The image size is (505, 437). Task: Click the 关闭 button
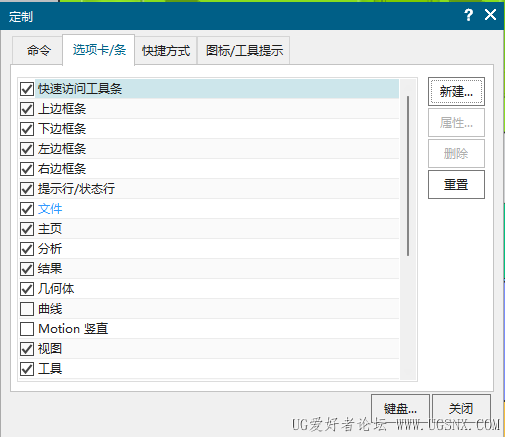tap(461, 408)
